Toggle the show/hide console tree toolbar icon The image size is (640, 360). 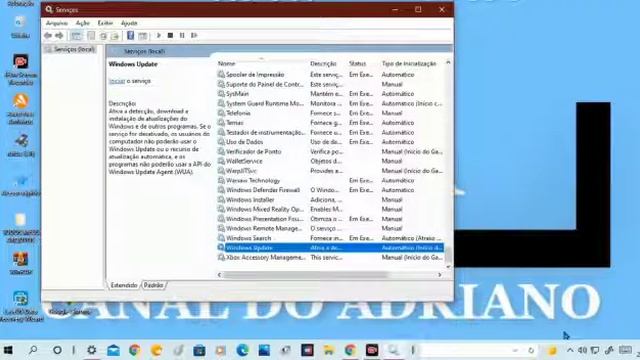pyautogui.click(x=76, y=36)
